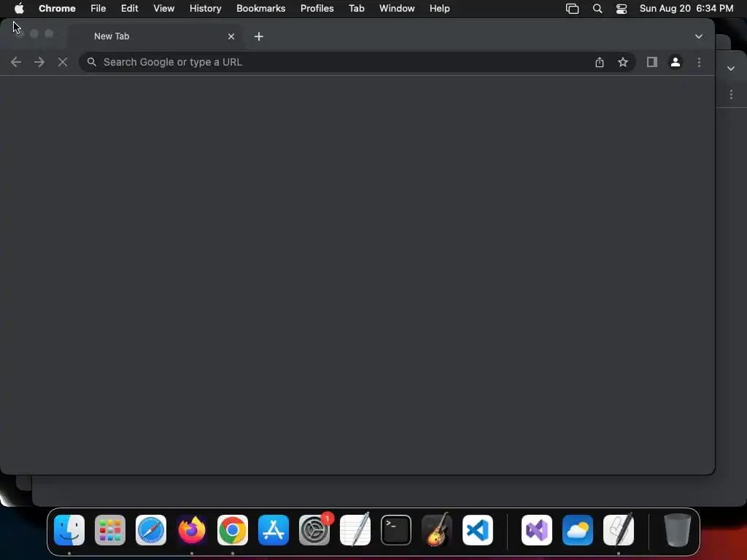
Task: Click the date and time in the menu bar
Action: (686, 8)
